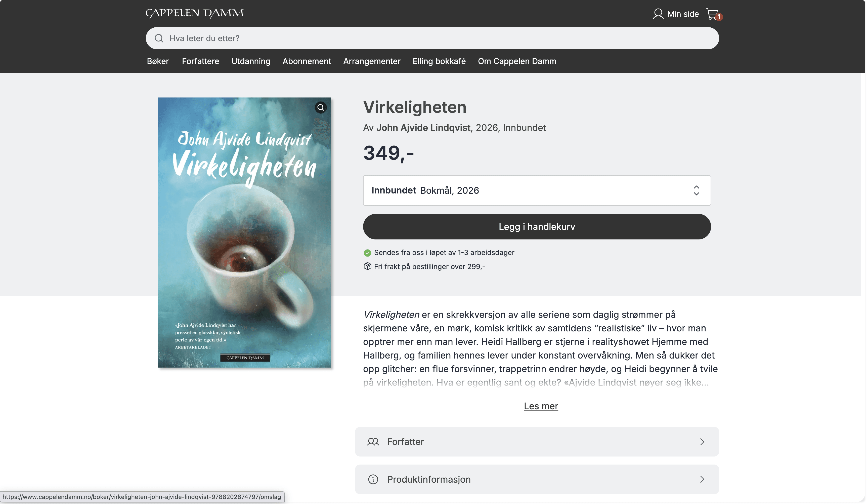The height and width of the screenshot is (504, 867).
Task: Go to Elling bokkafé
Action: point(439,61)
